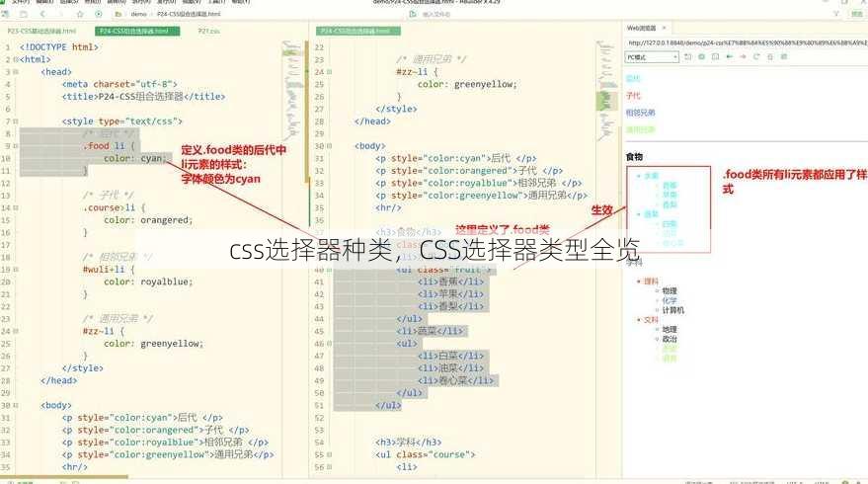868x484 pixels.
Task: Click the new file icon in top toolbar
Action: (x=5, y=14)
